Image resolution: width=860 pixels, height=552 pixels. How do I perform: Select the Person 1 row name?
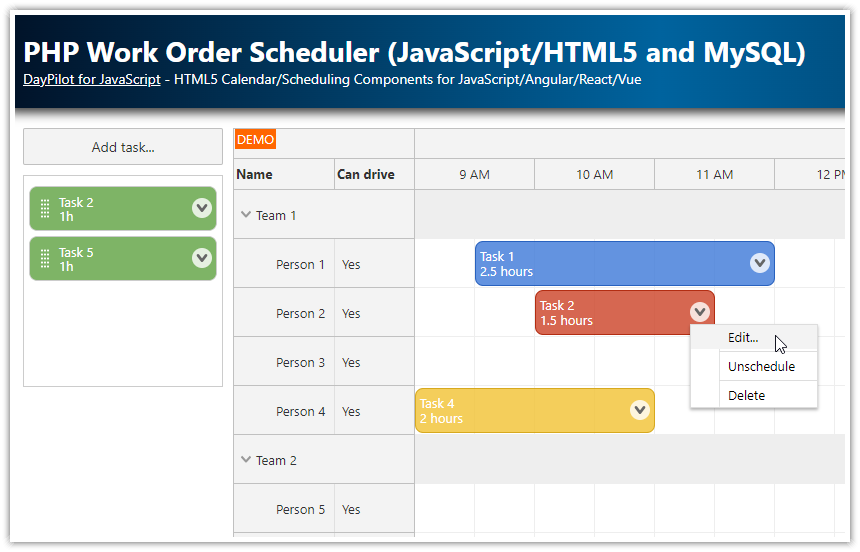tap(300, 264)
